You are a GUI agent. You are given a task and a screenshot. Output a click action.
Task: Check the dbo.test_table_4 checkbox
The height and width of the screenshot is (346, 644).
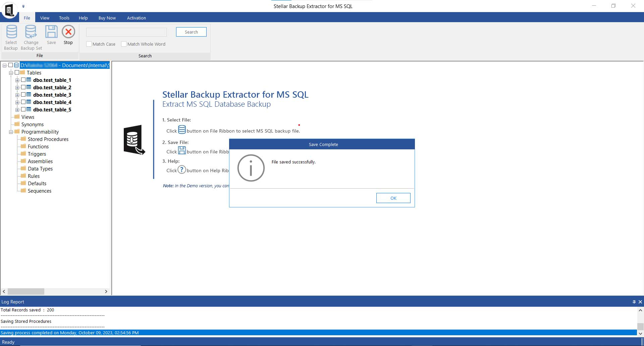click(x=23, y=102)
